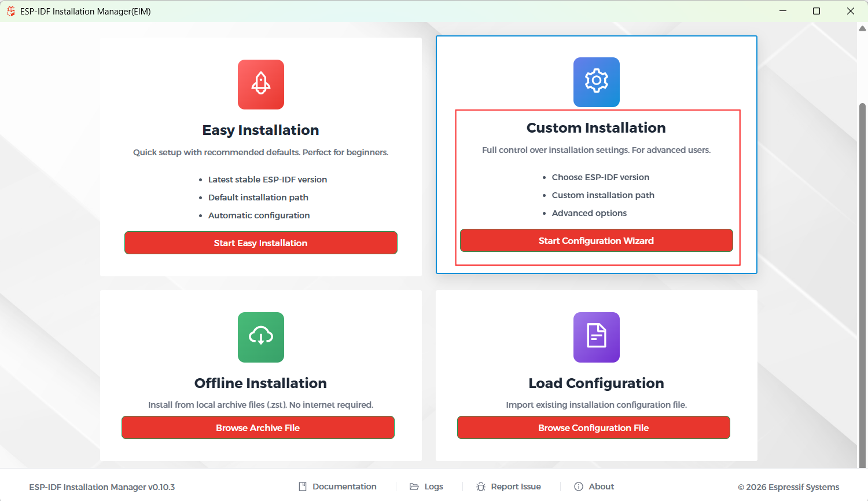Click 'Latest stable ESP-IDF version' bullet
Viewport: 868px width, 501px height.
267,180
